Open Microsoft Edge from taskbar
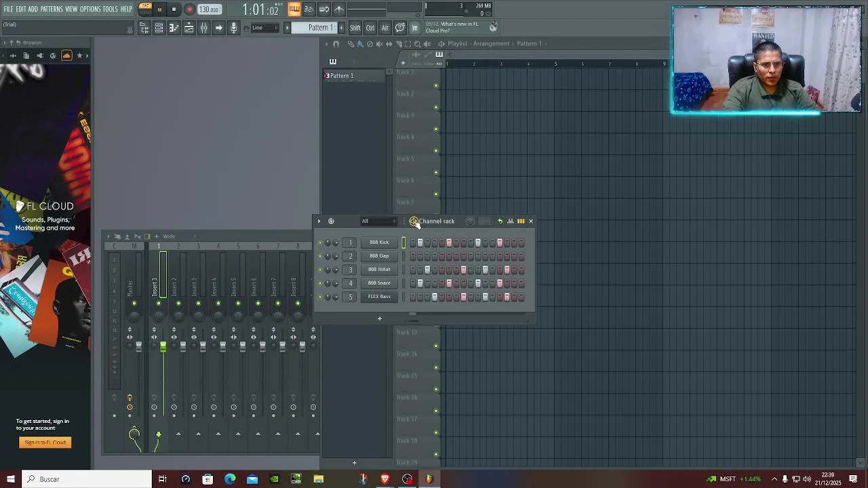This screenshot has width=868, height=488. (x=230, y=479)
